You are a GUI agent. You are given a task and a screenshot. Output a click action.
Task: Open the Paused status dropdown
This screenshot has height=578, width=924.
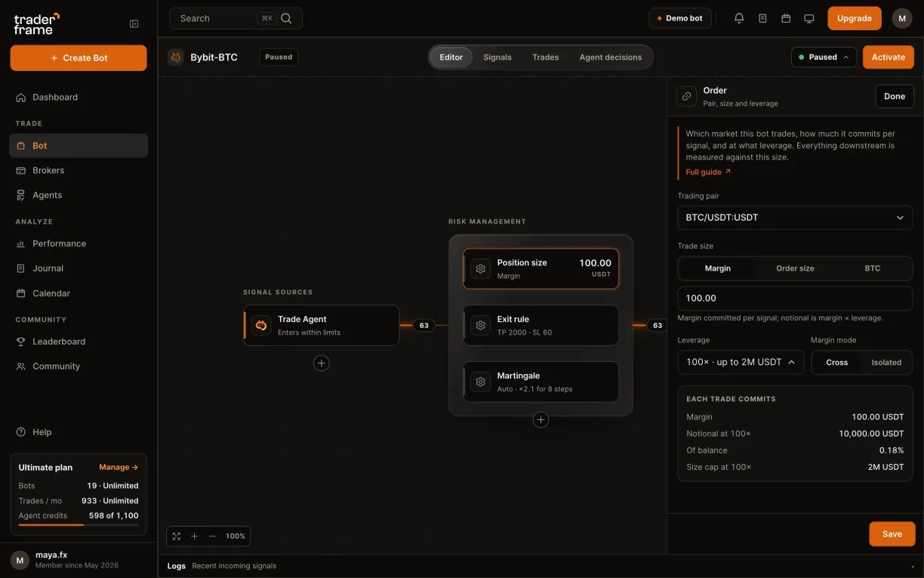point(824,57)
